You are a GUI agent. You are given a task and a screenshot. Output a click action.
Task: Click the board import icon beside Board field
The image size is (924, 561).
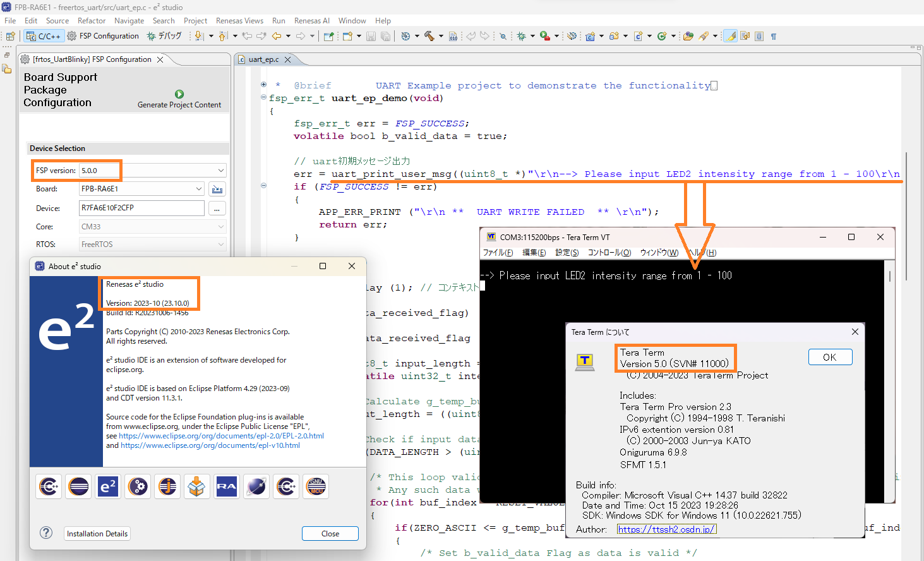(217, 189)
